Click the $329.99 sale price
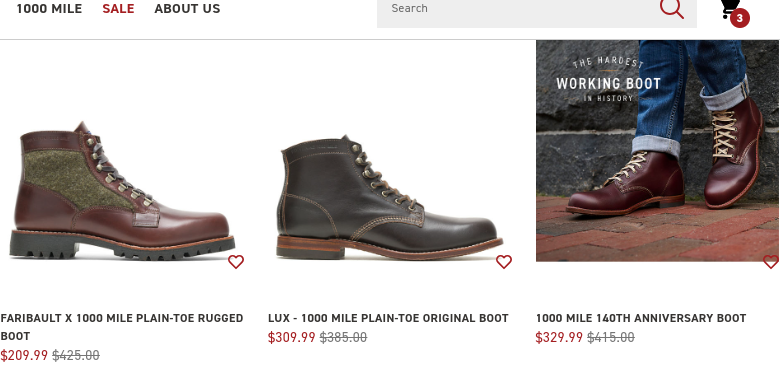780x367 pixels. point(559,338)
